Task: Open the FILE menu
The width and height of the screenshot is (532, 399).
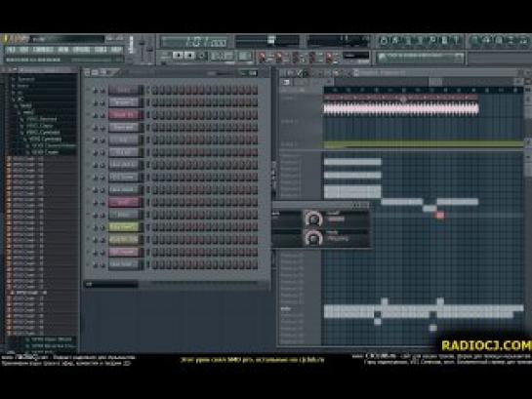Action: [11, 50]
